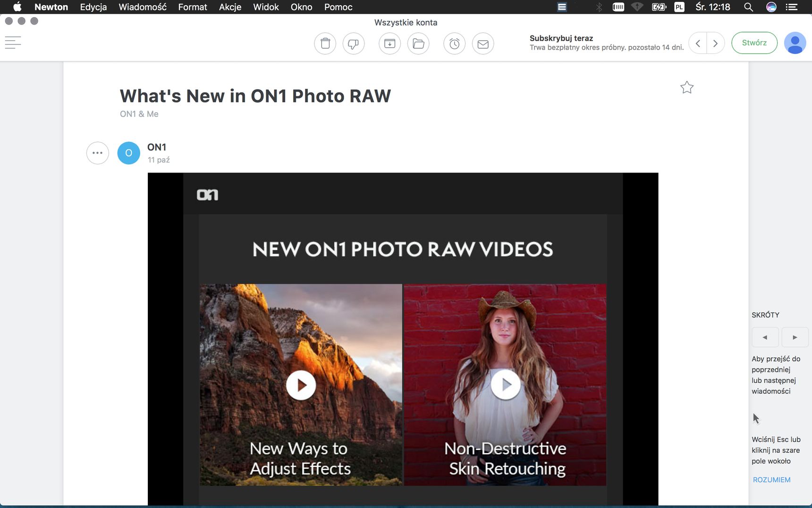Mark as spam with thumbs-down icon

click(x=354, y=43)
